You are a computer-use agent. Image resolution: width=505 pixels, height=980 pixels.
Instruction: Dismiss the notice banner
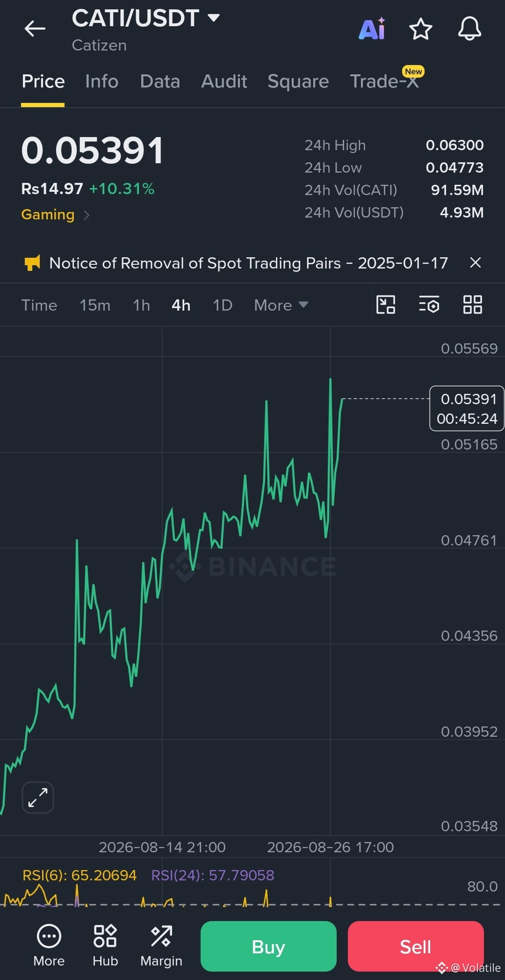coord(475,262)
